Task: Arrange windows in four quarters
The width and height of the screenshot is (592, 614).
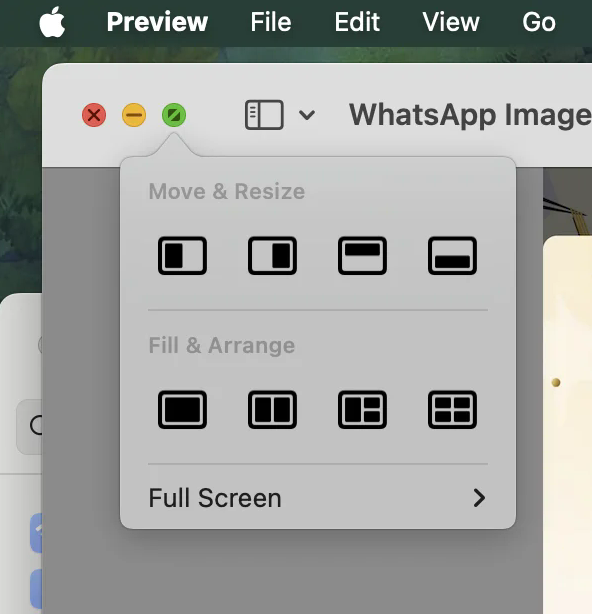Action: pos(452,410)
